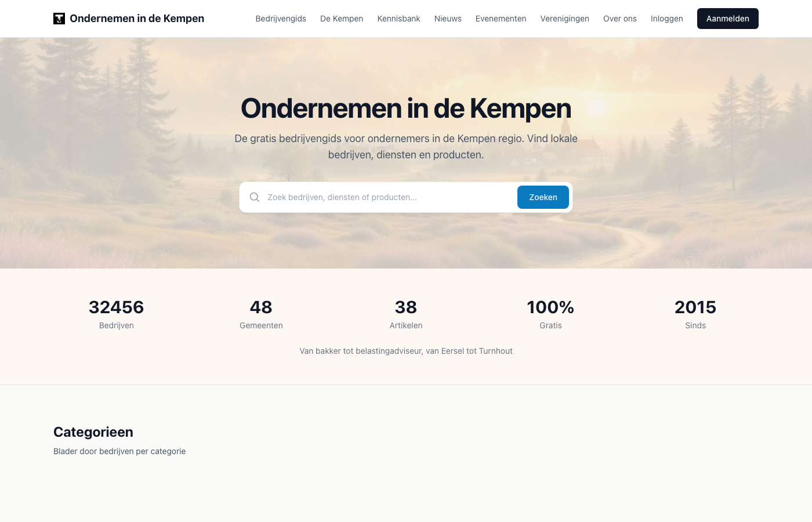Click the magnifying glass search icon
The height and width of the screenshot is (522, 812).
[x=255, y=197]
